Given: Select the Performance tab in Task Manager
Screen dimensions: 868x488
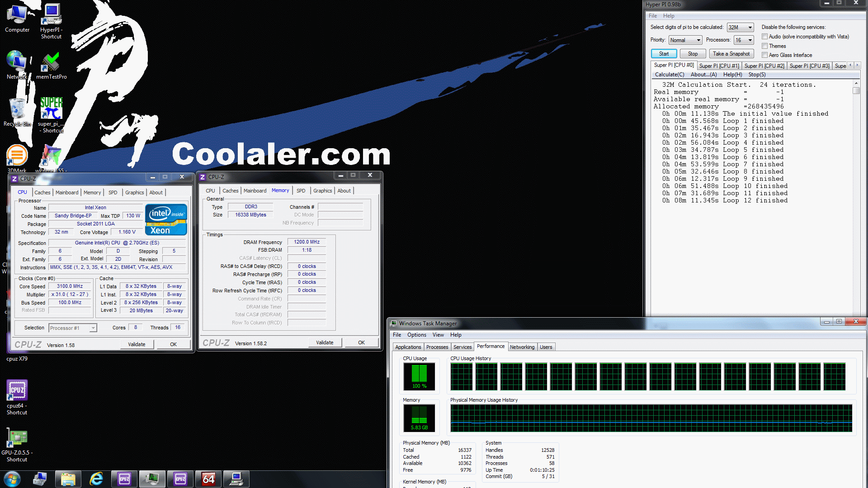Looking at the screenshot, I should [x=491, y=347].
